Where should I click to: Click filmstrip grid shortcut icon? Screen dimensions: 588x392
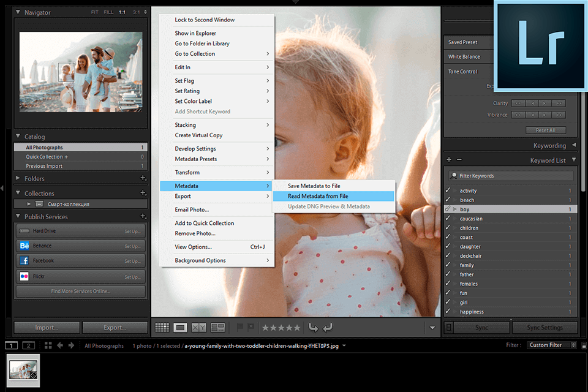[48, 345]
